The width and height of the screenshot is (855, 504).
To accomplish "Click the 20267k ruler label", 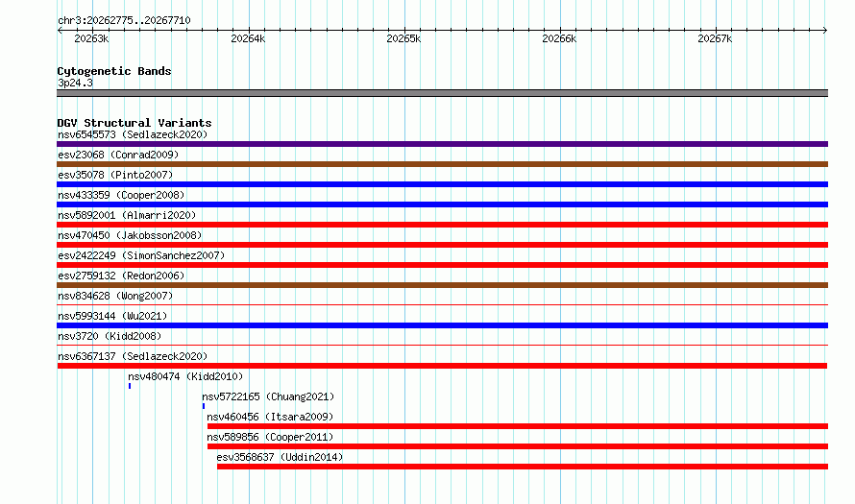I will click(x=715, y=38).
